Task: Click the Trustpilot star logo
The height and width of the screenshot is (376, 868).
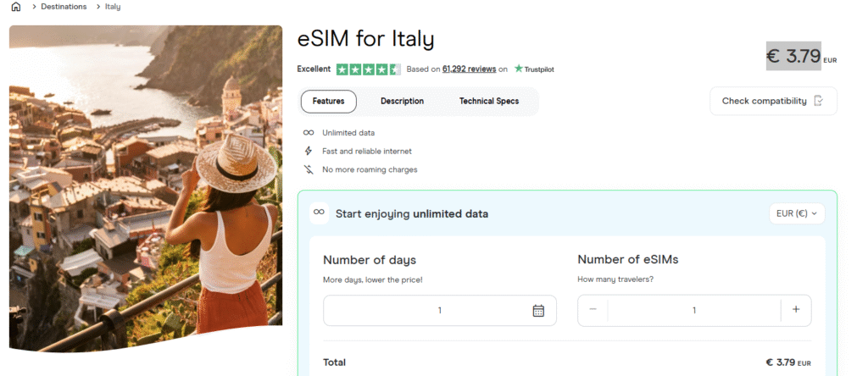Action: coord(518,69)
